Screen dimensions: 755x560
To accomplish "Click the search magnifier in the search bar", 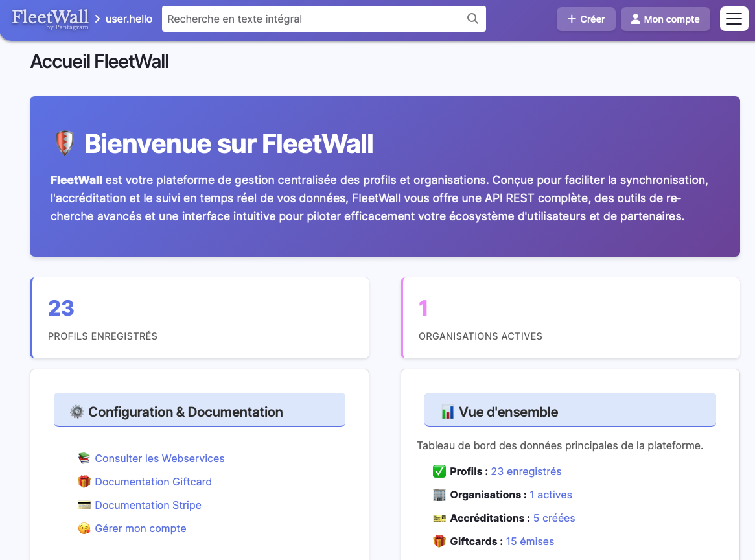I will click(472, 19).
